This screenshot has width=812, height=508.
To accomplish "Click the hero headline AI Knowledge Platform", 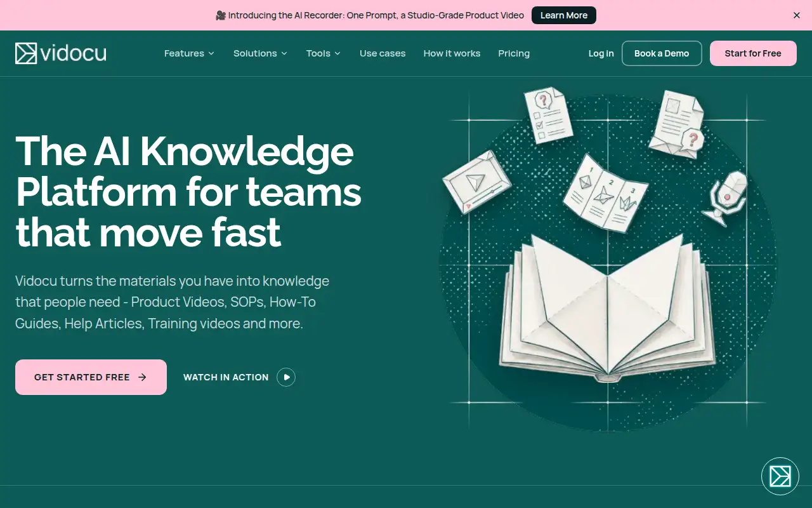I will click(x=188, y=192).
